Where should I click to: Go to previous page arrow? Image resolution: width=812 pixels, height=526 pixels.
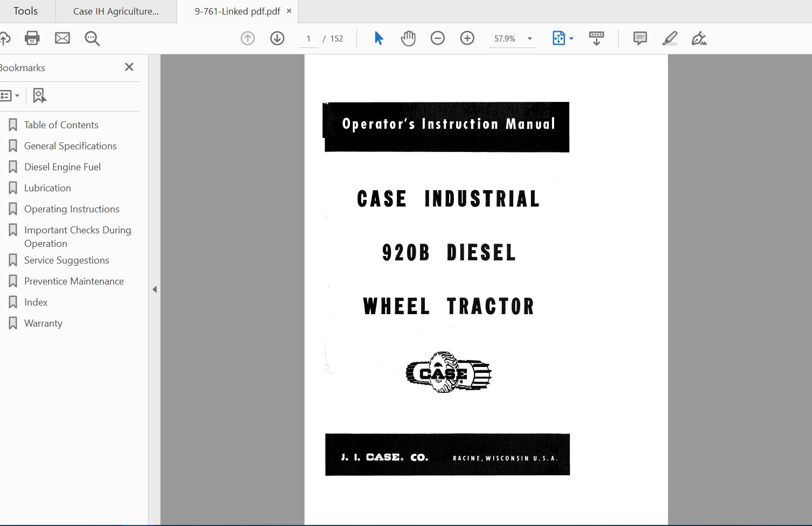(248, 38)
